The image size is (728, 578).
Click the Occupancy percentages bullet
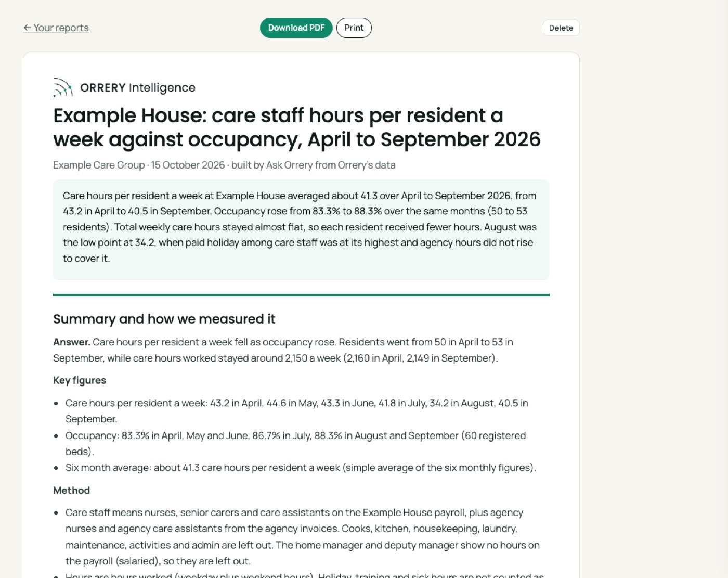pos(295,443)
